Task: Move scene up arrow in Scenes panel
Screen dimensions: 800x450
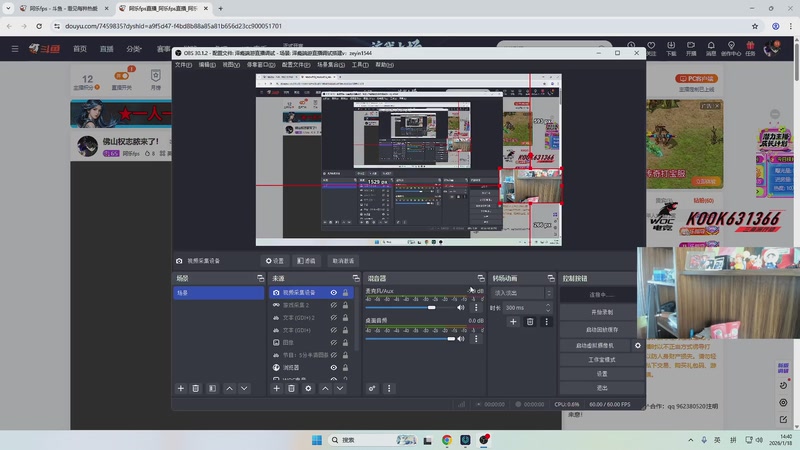Action: pyautogui.click(x=230, y=388)
